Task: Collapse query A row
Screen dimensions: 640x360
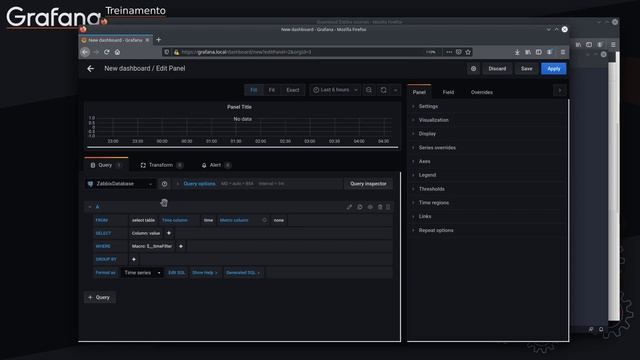Action: click(x=90, y=207)
